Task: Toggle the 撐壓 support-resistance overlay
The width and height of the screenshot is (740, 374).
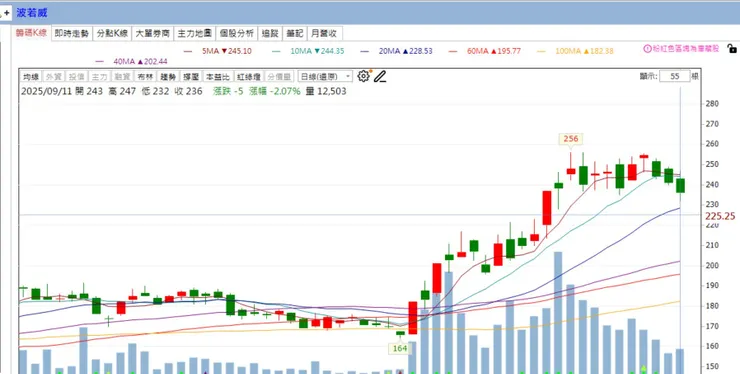Action: click(190, 76)
